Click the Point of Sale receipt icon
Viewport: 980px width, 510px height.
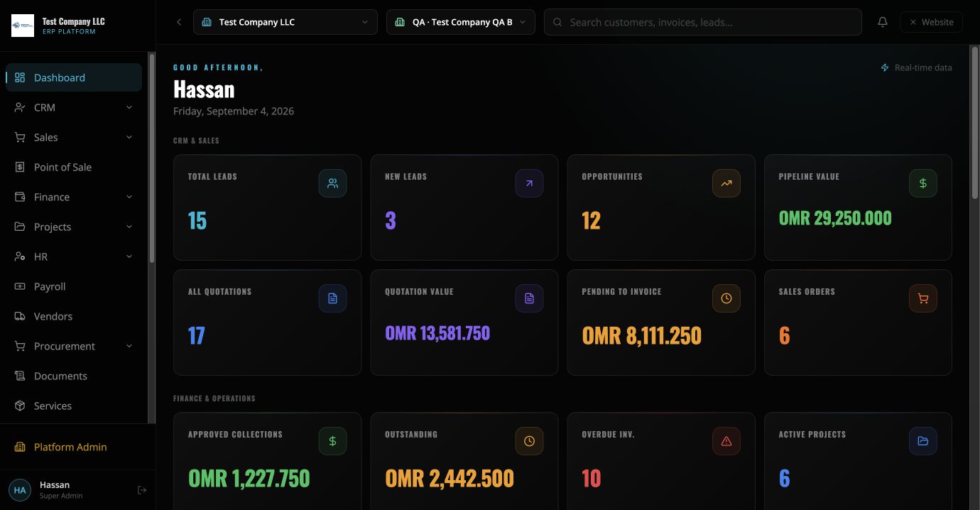coord(20,167)
